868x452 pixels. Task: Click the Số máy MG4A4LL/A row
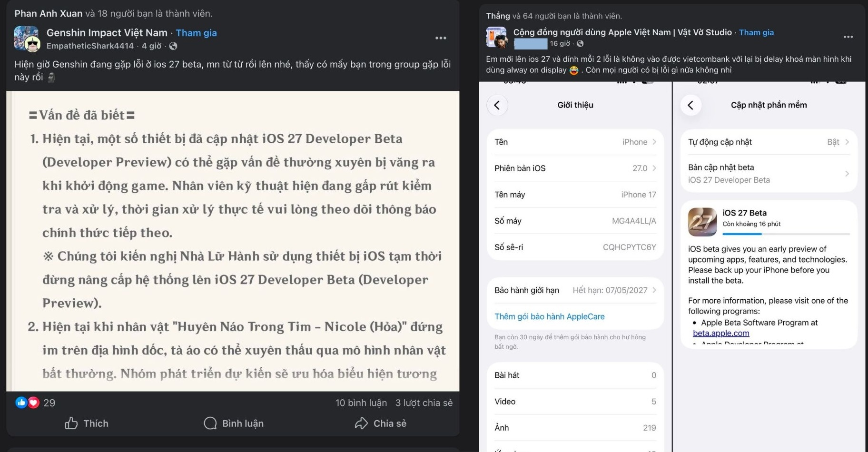tap(575, 221)
